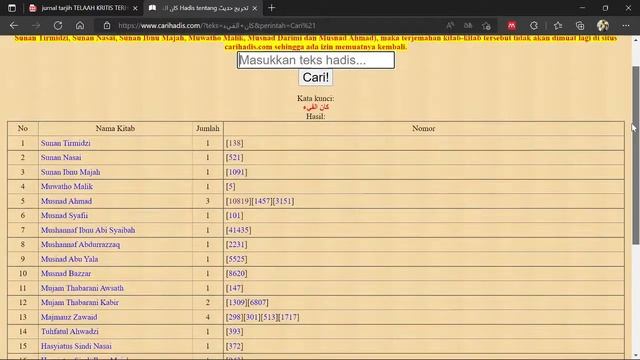The height and width of the screenshot is (360, 640).
Task: Open the Mujam Thabarani Awsath link
Action: [x=82, y=288]
